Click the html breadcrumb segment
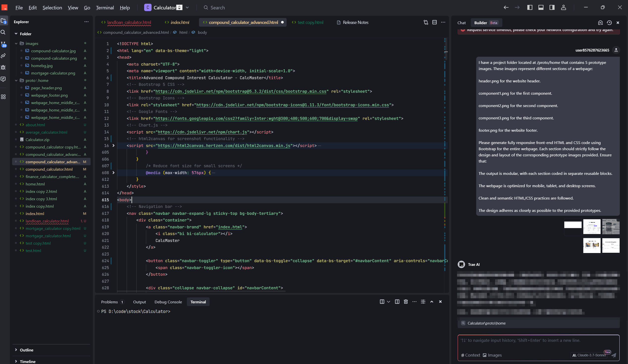The height and width of the screenshot is (364, 628). coord(183,32)
